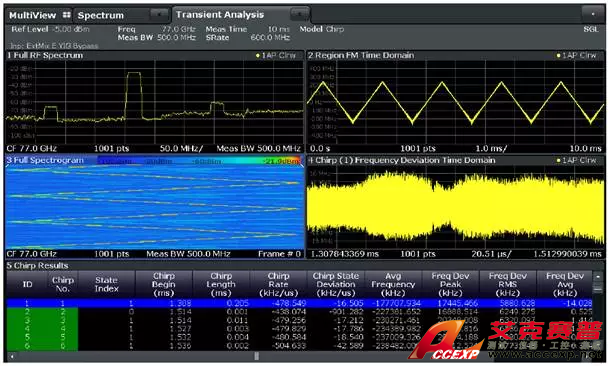Open the MultiView grid icon
This screenshot has height=366, width=609.
coord(67,15)
